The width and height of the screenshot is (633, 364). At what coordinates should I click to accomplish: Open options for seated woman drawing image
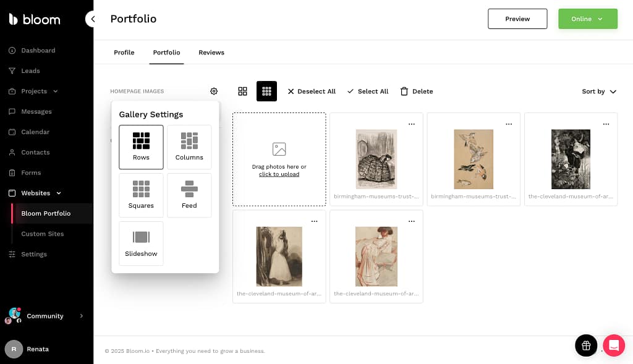click(x=411, y=221)
